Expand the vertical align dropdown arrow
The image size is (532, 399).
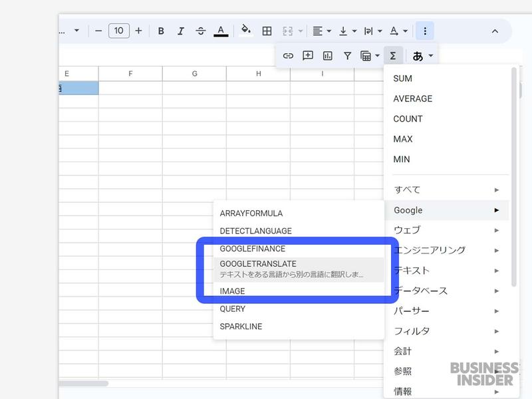point(354,31)
